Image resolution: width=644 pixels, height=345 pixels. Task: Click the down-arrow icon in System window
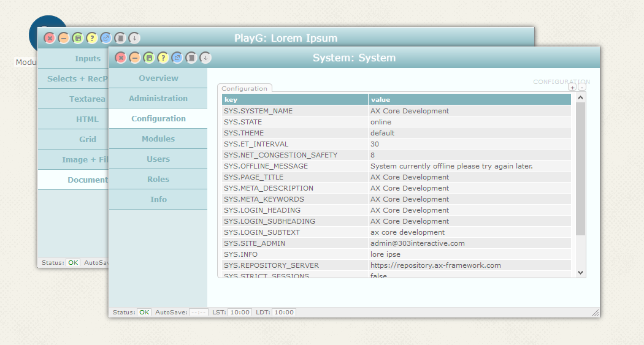pyautogui.click(x=205, y=58)
